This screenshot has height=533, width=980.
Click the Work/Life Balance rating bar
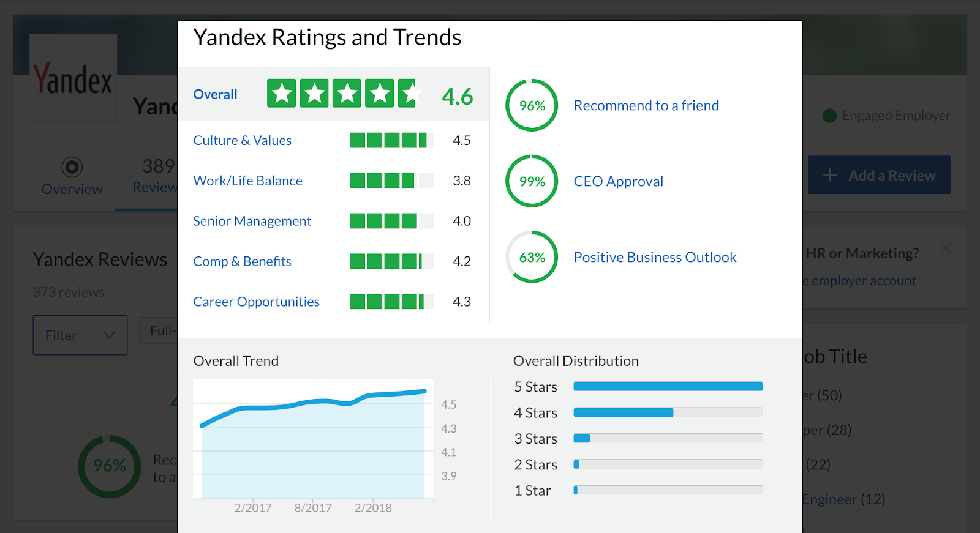391,181
